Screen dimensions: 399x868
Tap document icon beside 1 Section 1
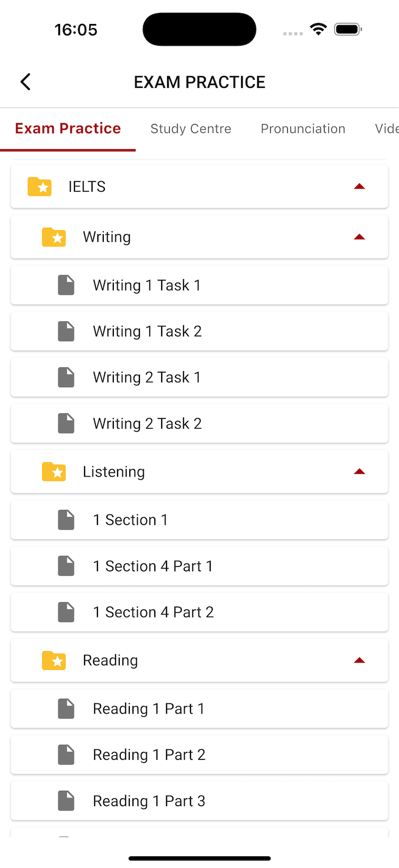click(66, 520)
